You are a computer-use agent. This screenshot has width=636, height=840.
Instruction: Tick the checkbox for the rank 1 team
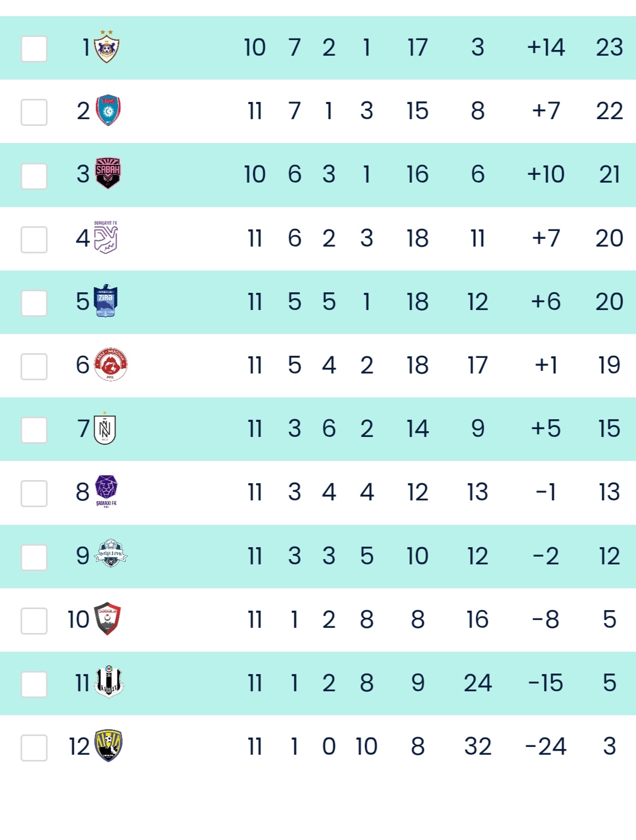click(34, 49)
